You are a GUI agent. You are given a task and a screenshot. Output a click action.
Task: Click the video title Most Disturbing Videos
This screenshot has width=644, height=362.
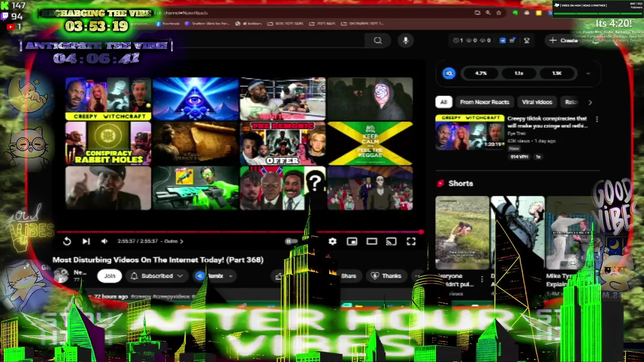pyautogui.click(x=158, y=260)
